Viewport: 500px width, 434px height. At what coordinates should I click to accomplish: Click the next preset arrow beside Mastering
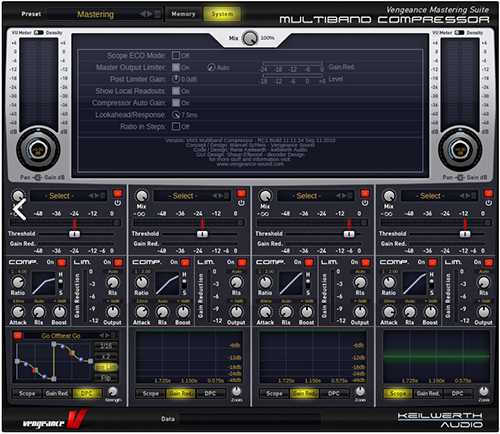pyautogui.click(x=150, y=14)
